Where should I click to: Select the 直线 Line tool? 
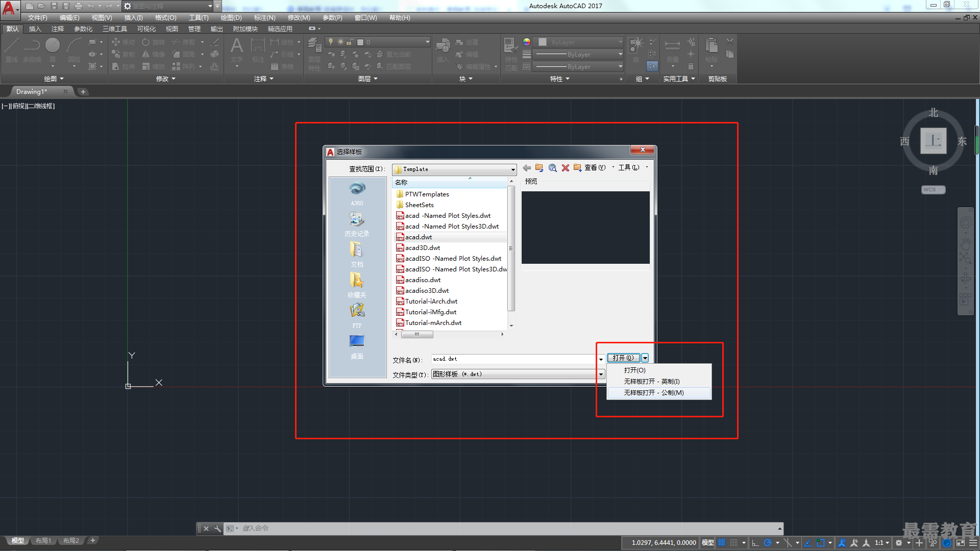(x=12, y=50)
